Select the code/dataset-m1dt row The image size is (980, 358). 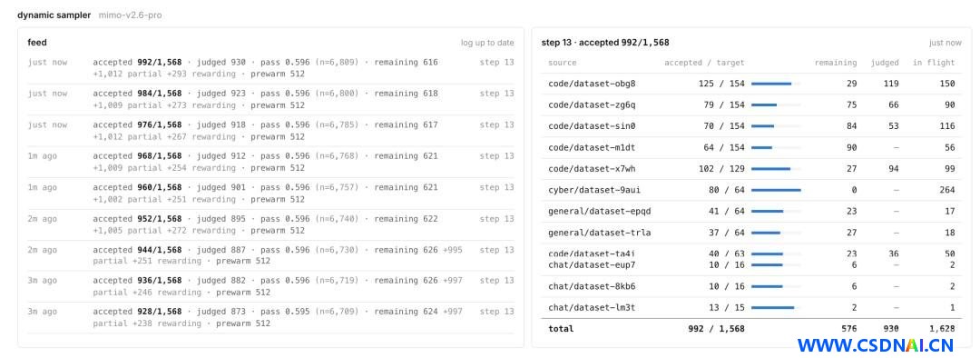[751, 148]
